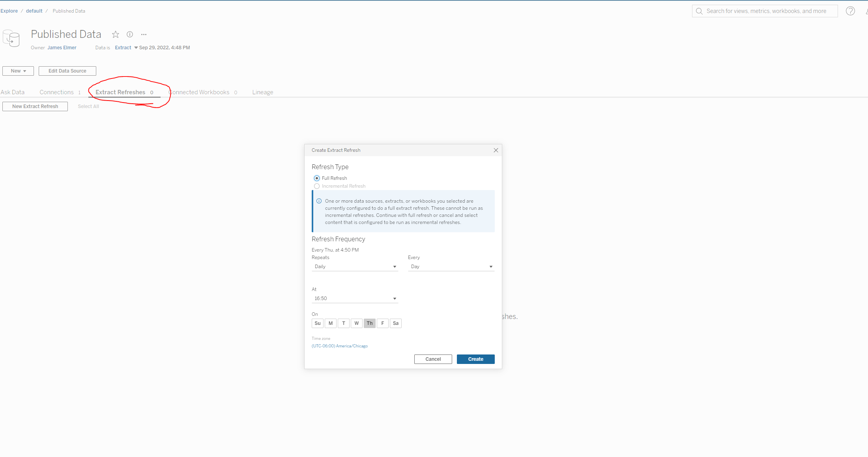The image size is (868, 457).
Task: Click the favorite star icon
Action: (115, 34)
